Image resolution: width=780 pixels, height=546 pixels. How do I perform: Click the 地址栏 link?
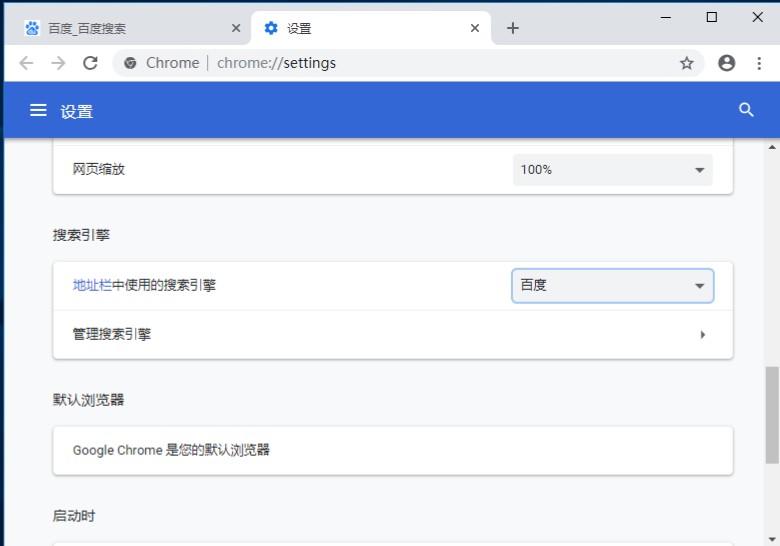(92, 285)
